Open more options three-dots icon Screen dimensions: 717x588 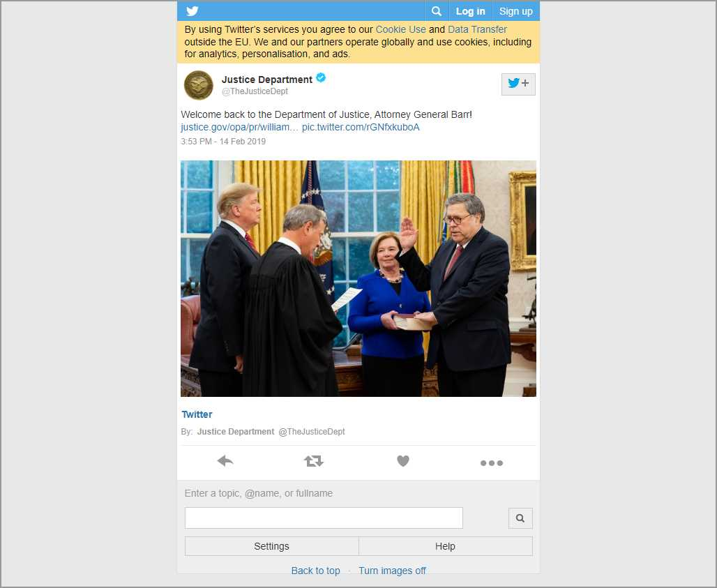(492, 463)
